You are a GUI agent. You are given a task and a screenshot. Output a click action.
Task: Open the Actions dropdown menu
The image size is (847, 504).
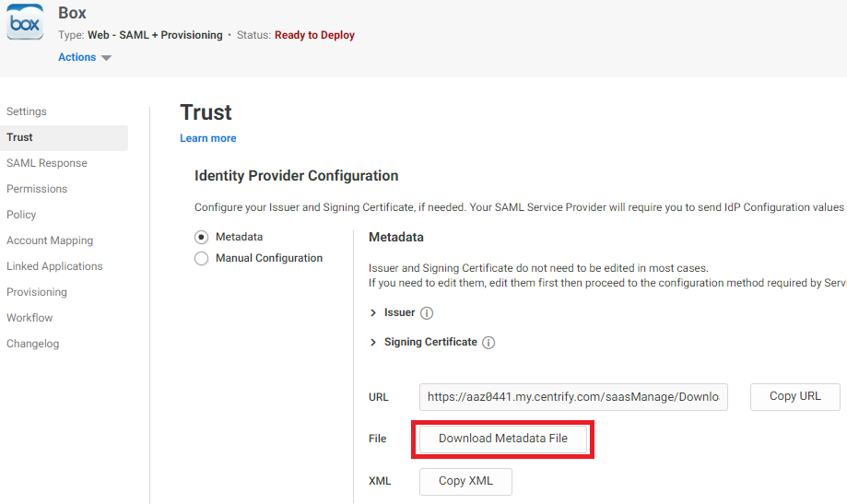(84, 57)
